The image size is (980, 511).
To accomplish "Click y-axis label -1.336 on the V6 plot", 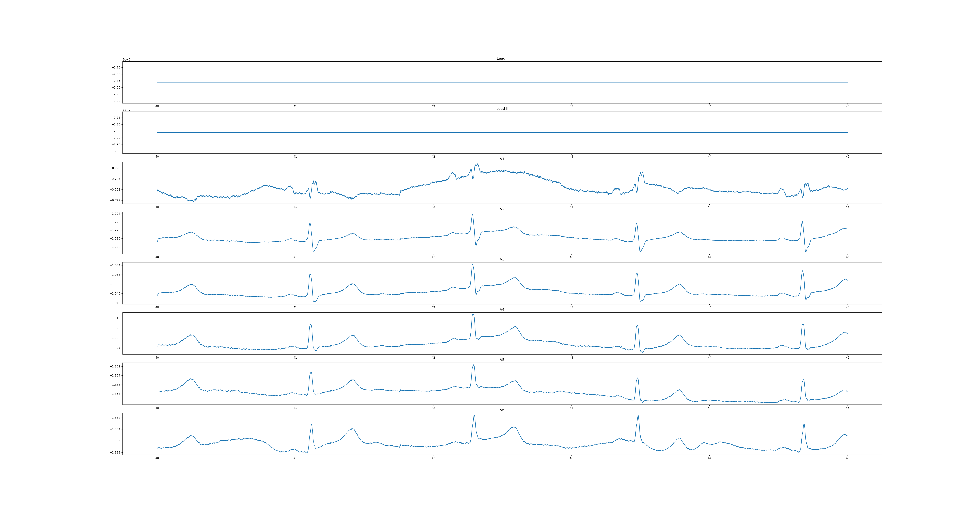I will click(x=115, y=441).
